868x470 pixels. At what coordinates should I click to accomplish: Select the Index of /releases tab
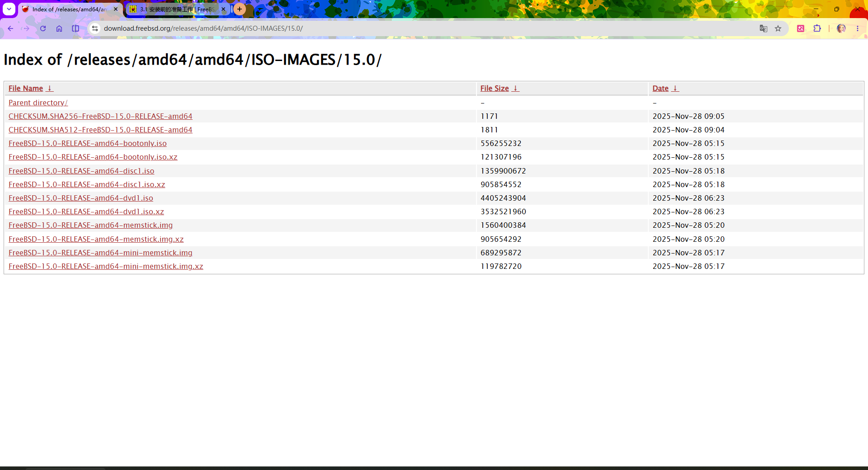(70, 9)
